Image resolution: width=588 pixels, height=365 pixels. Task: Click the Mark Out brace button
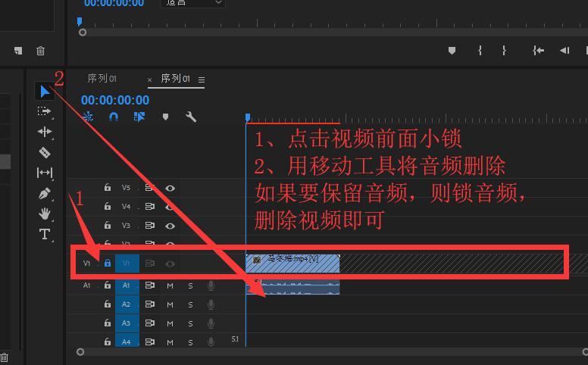pos(504,51)
